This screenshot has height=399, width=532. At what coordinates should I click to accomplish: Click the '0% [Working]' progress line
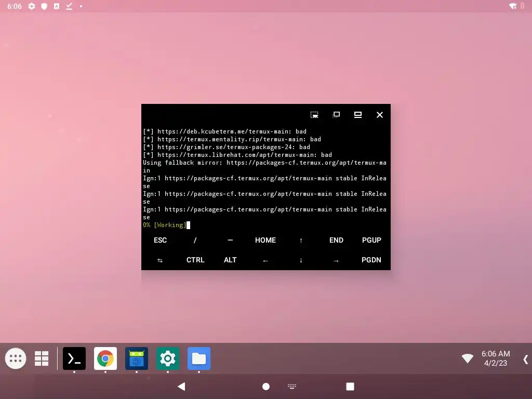coord(165,225)
